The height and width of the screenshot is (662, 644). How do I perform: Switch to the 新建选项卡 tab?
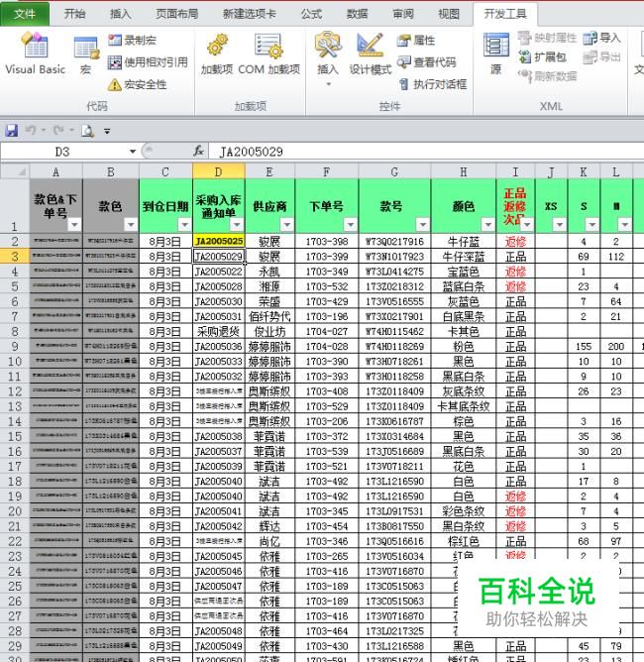[x=249, y=14]
